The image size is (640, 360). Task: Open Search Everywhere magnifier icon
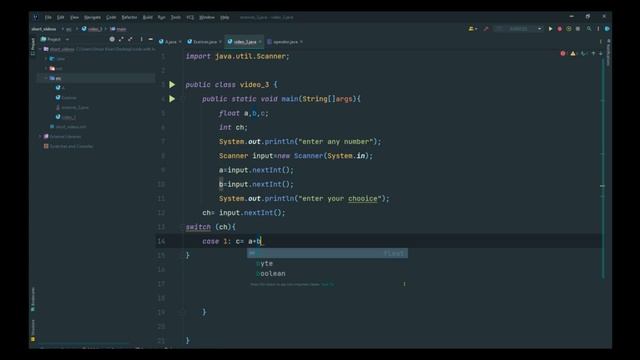click(x=589, y=29)
